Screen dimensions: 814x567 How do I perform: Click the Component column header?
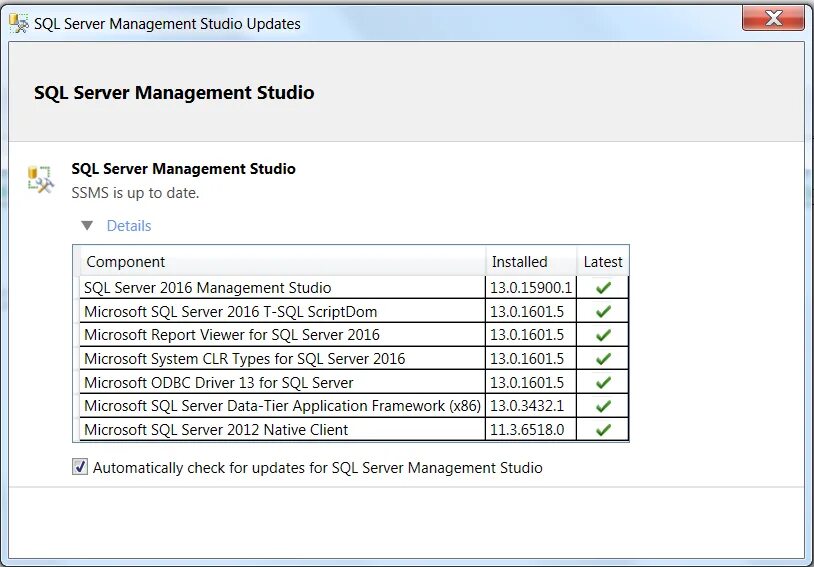tap(126, 262)
